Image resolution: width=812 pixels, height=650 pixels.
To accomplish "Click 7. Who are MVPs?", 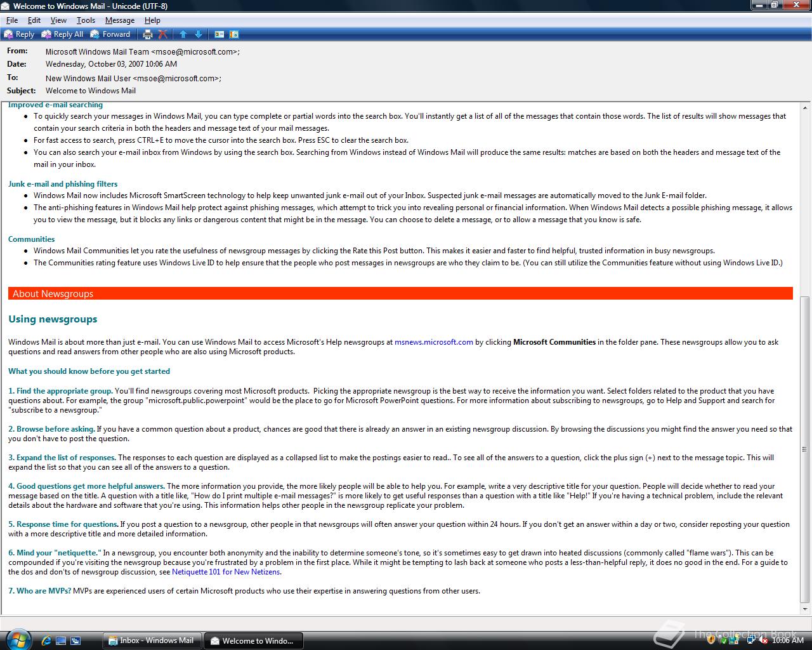I will pyautogui.click(x=39, y=591).
